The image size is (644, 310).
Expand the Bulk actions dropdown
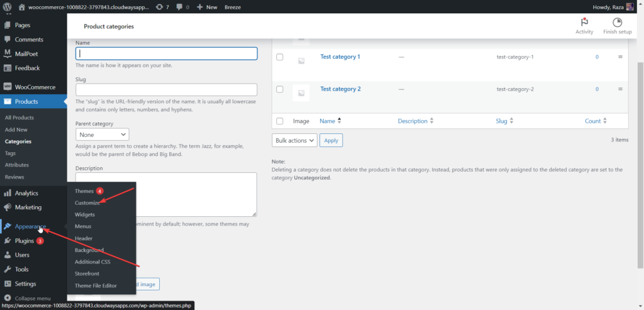(x=294, y=140)
